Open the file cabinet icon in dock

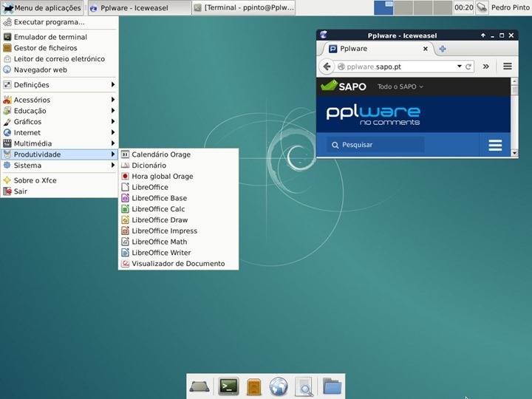click(253, 386)
